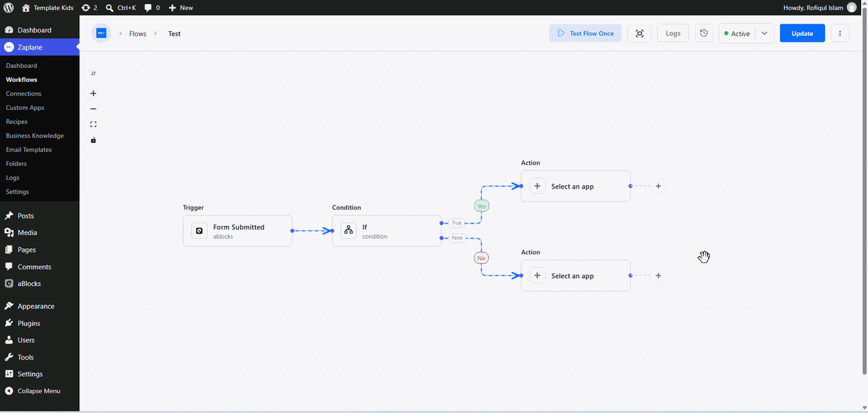Open Workflows submenu item

[x=22, y=79]
